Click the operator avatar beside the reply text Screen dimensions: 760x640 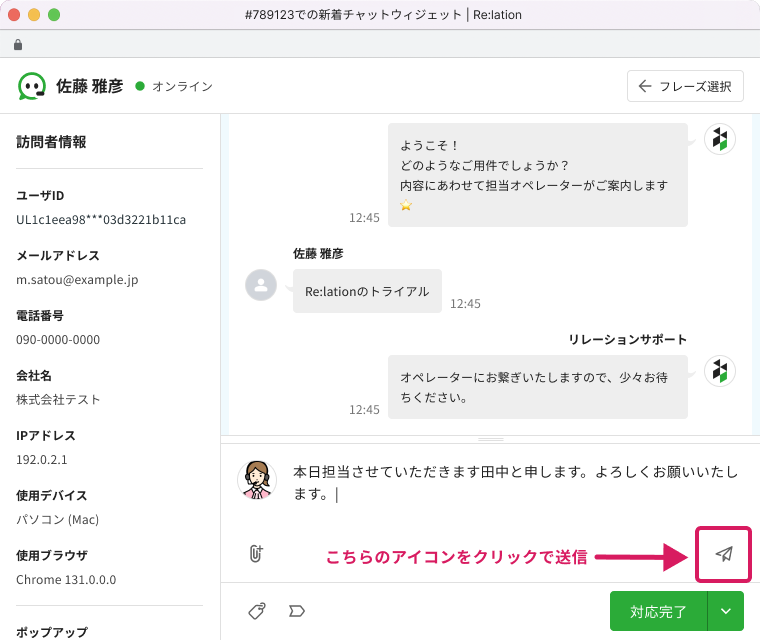256,479
